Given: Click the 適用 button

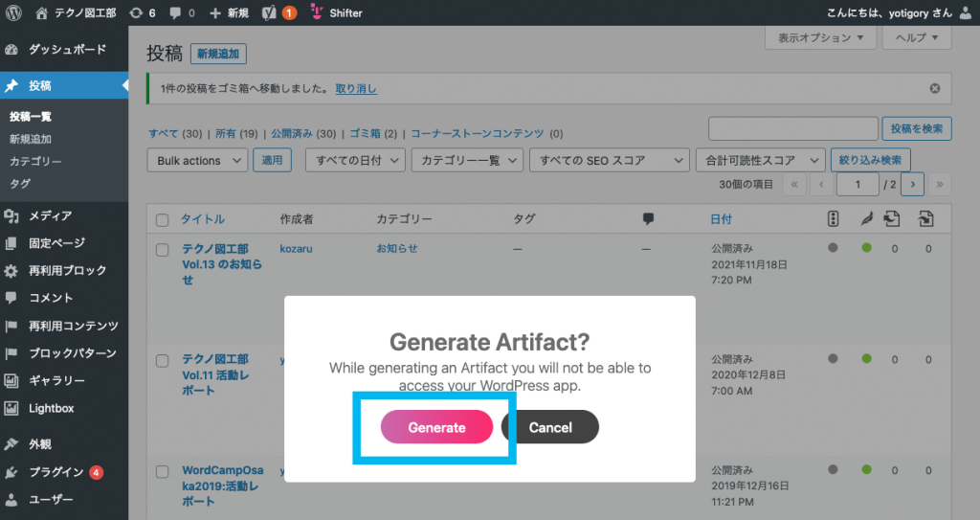Looking at the screenshot, I should point(272,160).
